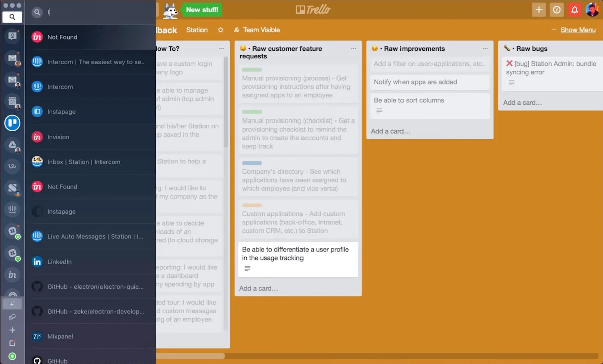Click the plus create button in Trello header
Viewport: 603px width, 364px height.
coord(539,10)
